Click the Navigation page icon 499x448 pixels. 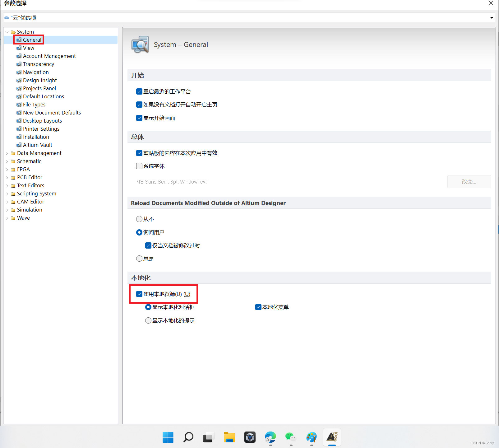[19, 72]
